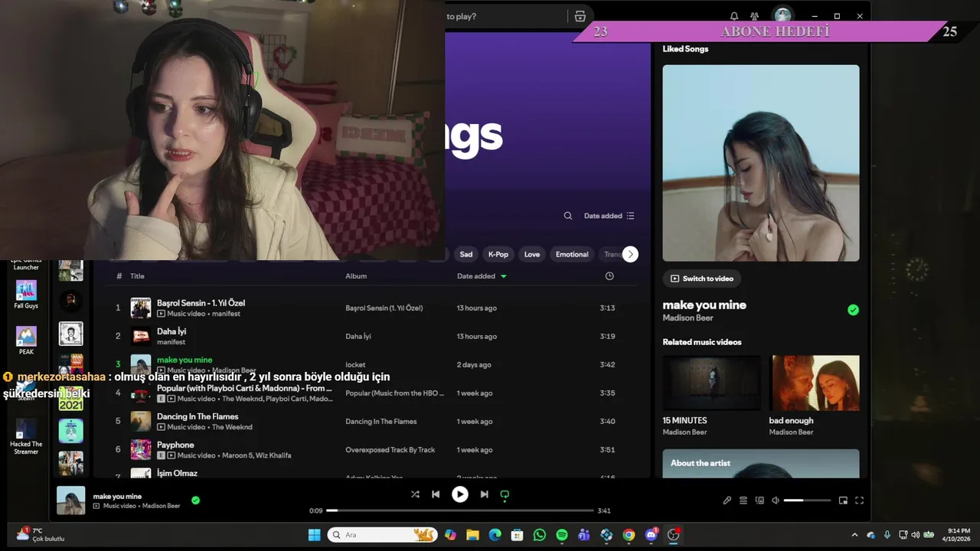Select the track Payphone
980x551 pixels.
[x=175, y=445]
